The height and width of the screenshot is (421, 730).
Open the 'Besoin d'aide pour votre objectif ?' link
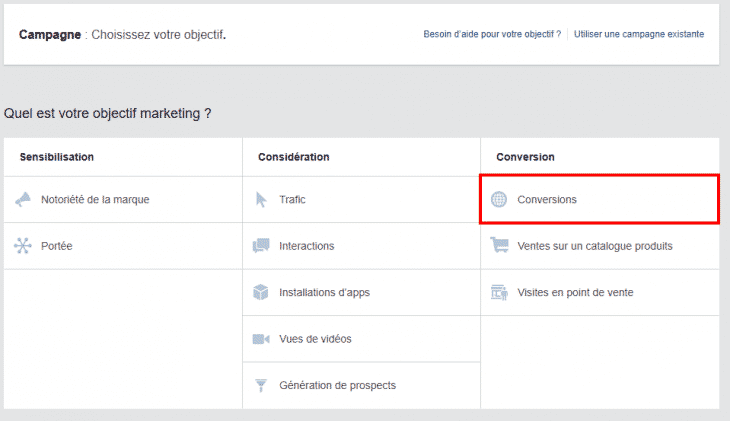click(492, 34)
